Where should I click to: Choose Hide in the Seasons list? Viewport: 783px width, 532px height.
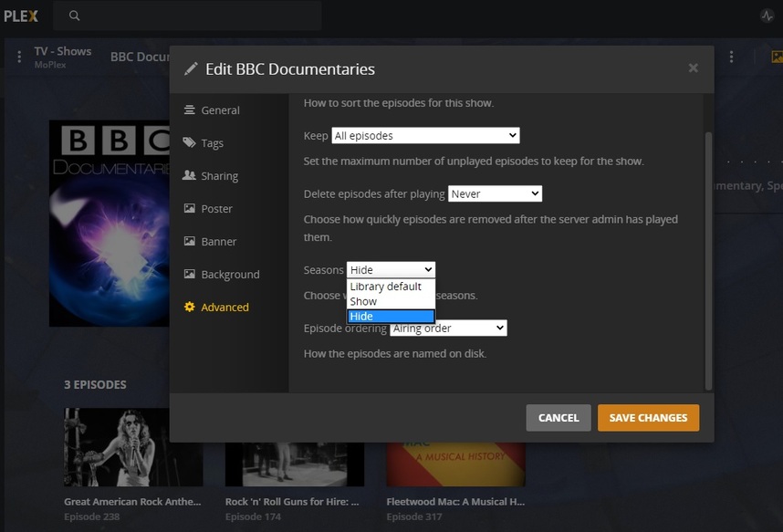pos(391,317)
